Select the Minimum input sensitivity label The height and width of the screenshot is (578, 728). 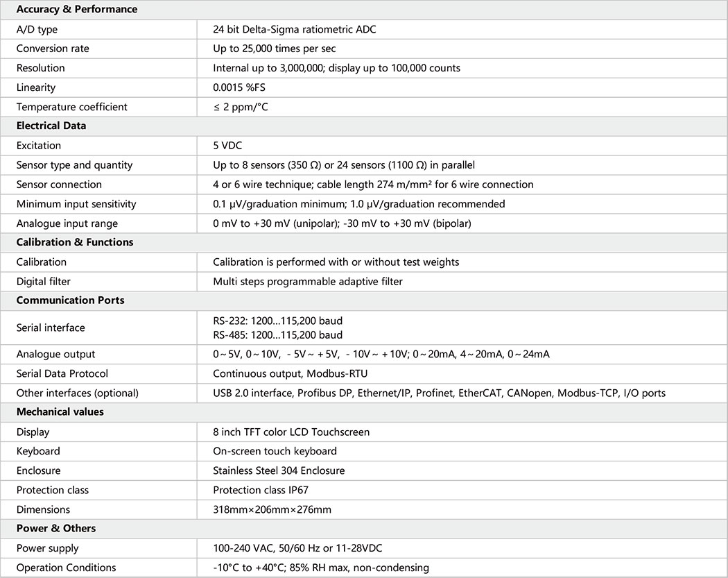76,204
